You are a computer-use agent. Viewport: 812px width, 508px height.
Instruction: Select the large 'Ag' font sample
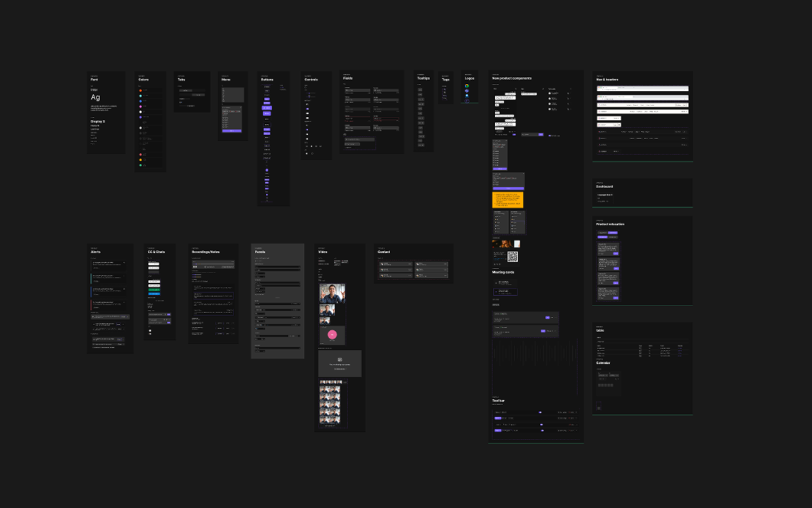[x=95, y=97]
